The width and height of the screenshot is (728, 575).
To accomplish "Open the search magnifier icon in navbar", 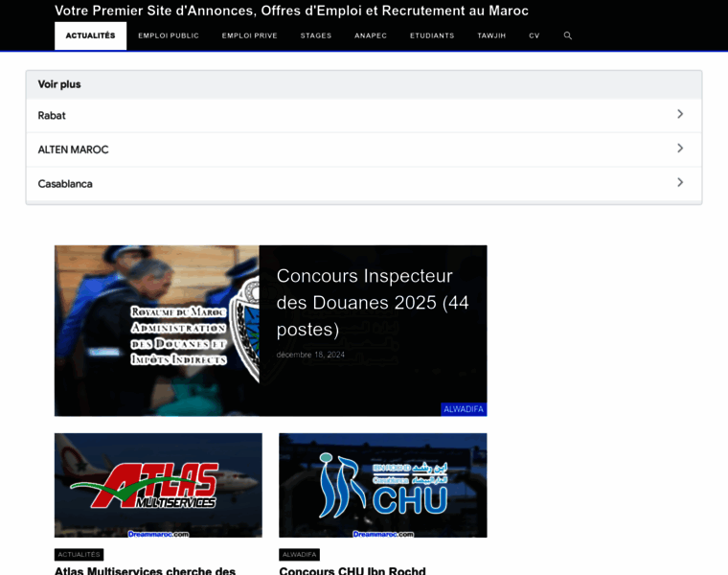I will 567,35.
